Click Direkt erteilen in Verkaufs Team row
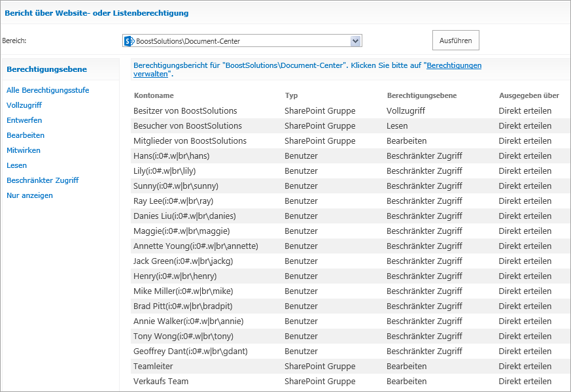The image size is (571, 392). click(525, 382)
